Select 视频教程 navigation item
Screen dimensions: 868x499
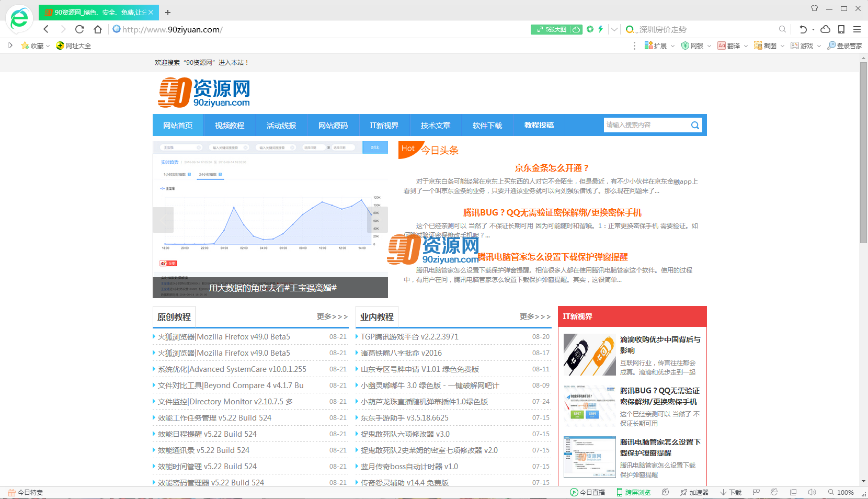tap(230, 126)
